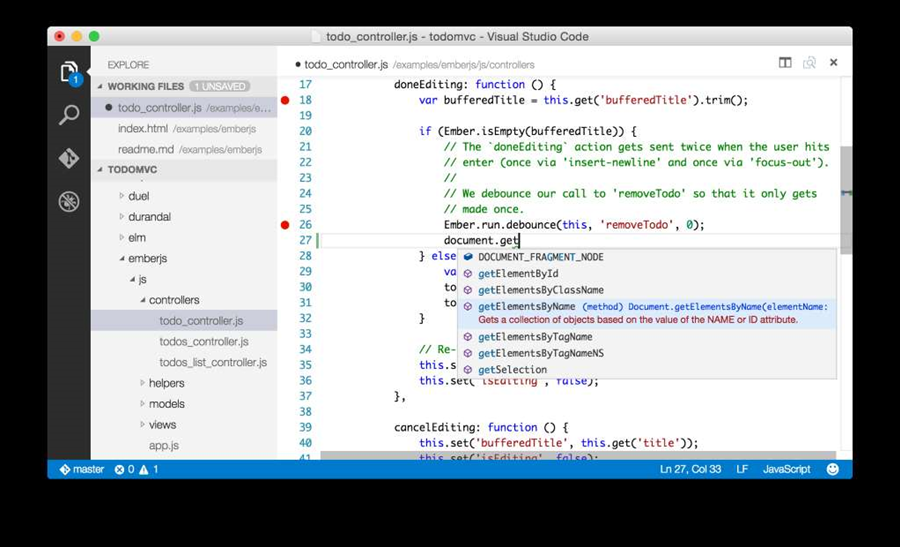This screenshot has height=547, width=900.
Task: Toggle the breakpoint on line 26
Action: pyautogui.click(x=285, y=224)
